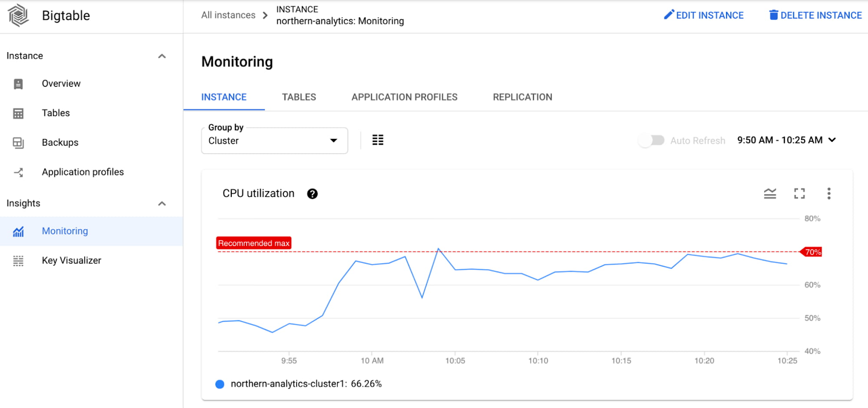Click the 70% threshold marker on axis
Viewport: 868px width, 408px height.
click(812, 252)
